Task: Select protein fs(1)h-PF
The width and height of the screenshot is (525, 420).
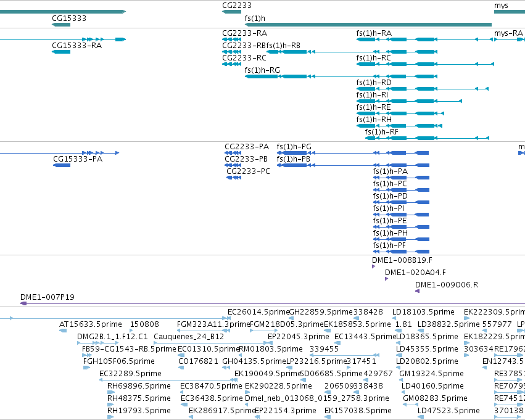Action: click(389, 245)
